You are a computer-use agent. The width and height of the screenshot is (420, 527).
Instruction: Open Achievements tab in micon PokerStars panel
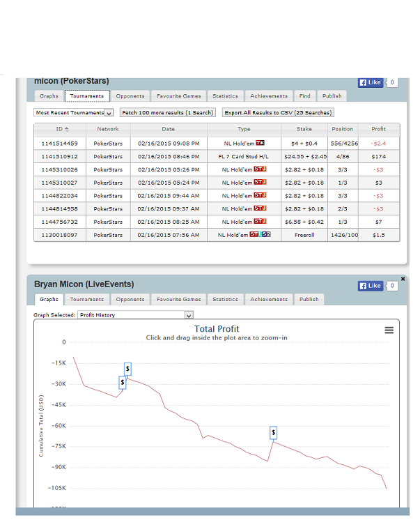pyautogui.click(x=269, y=96)
